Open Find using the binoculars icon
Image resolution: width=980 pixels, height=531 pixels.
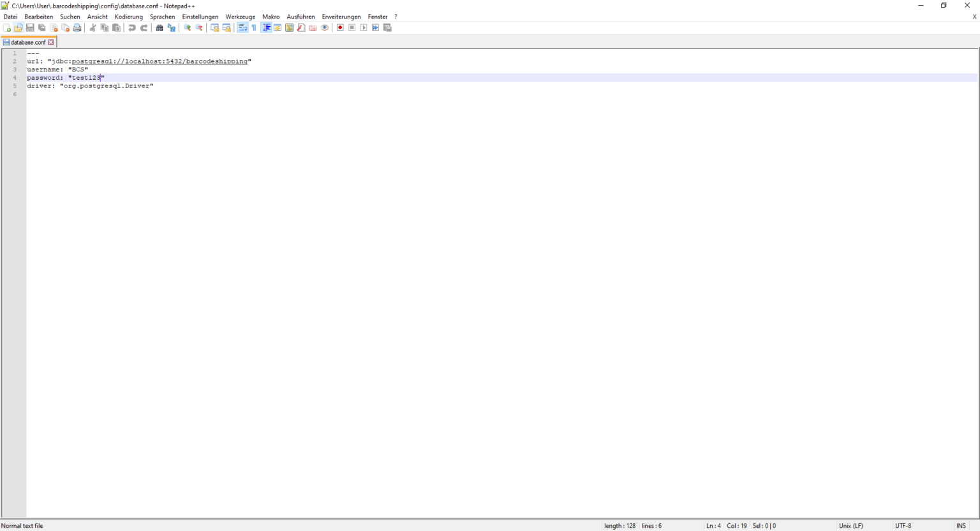coord(160,28)
